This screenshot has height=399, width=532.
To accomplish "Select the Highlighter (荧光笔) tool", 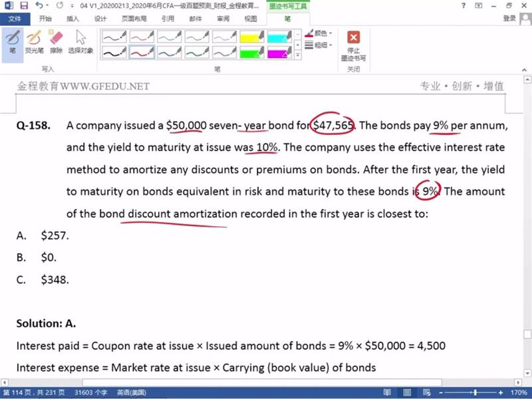I will click(x=34, y=41).
